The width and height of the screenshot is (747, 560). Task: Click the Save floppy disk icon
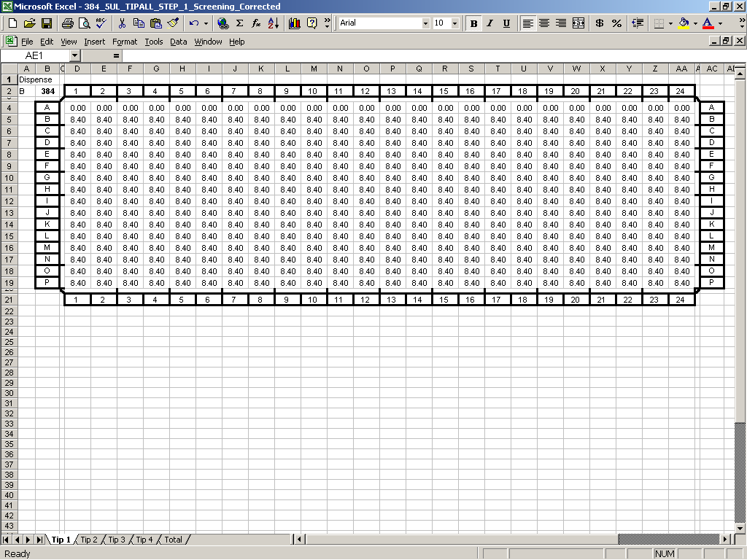(47, 23)
